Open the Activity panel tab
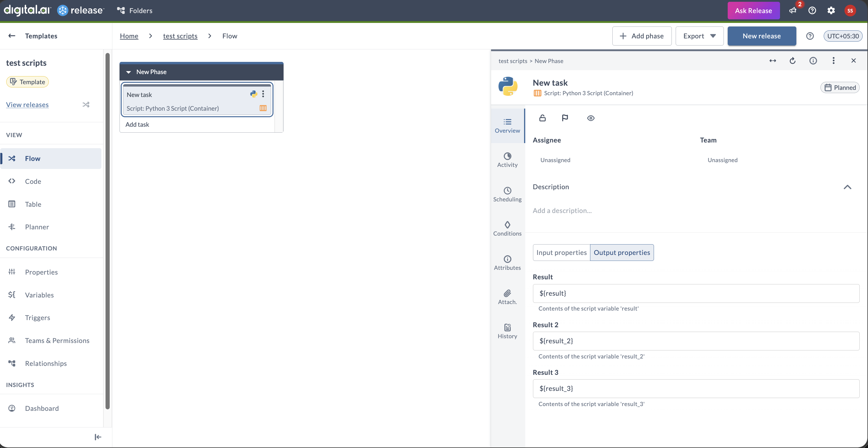Screen dimensions: 868x448 (507, 160)
